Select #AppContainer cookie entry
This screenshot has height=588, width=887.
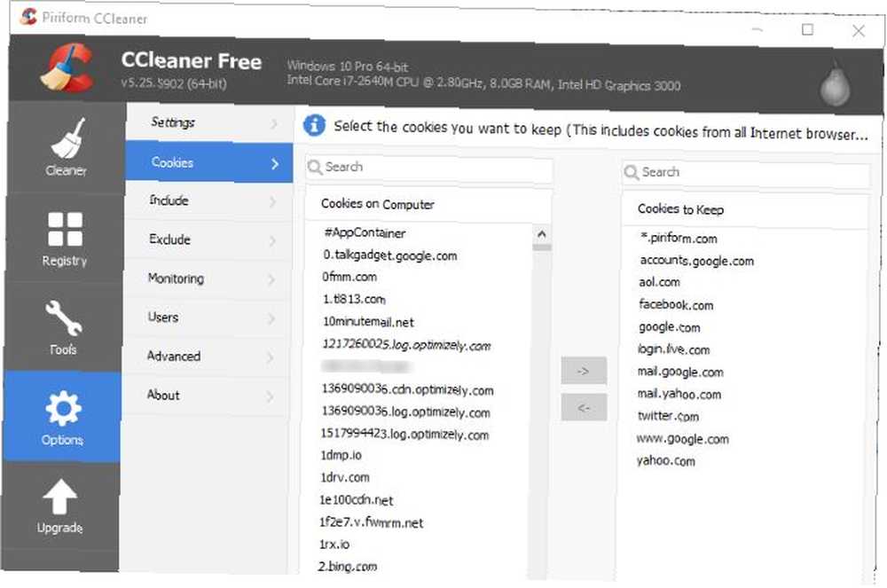[365, 233]
